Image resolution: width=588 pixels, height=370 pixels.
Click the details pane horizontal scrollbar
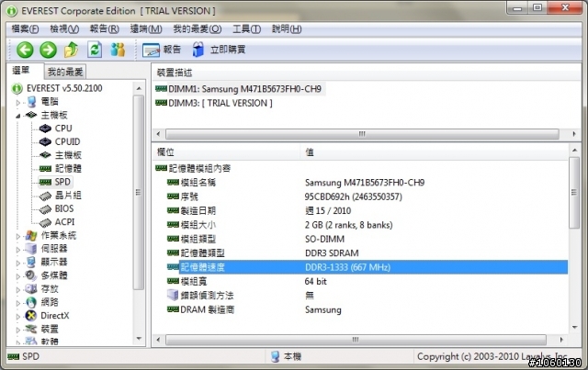click(356, 340)
